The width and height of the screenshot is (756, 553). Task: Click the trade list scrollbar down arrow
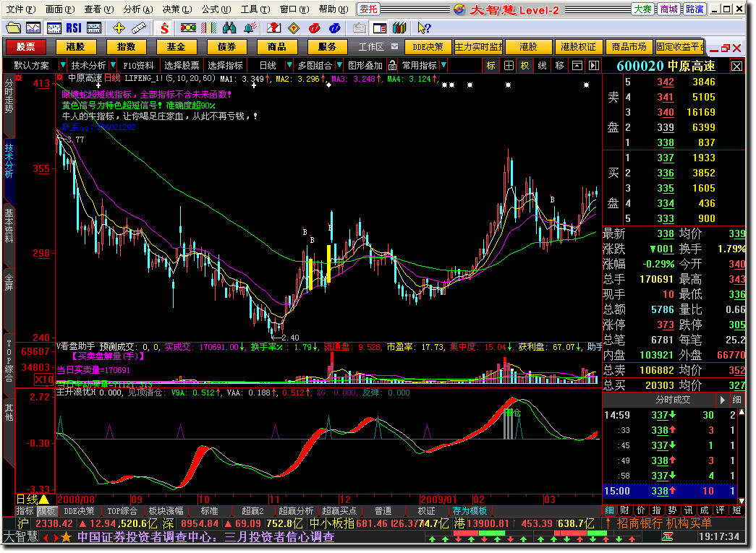(742, 500)
